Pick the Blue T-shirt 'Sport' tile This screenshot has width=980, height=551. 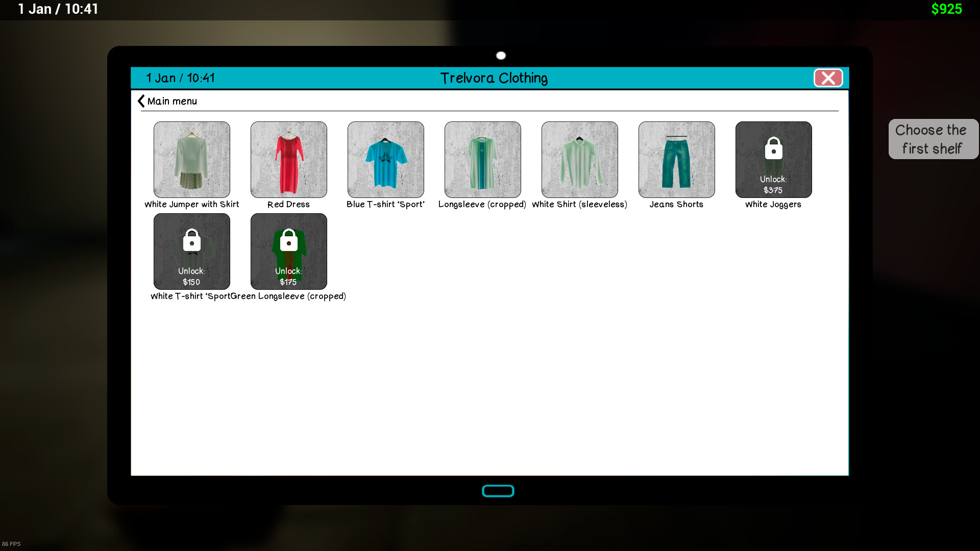[x=385, y=159]
